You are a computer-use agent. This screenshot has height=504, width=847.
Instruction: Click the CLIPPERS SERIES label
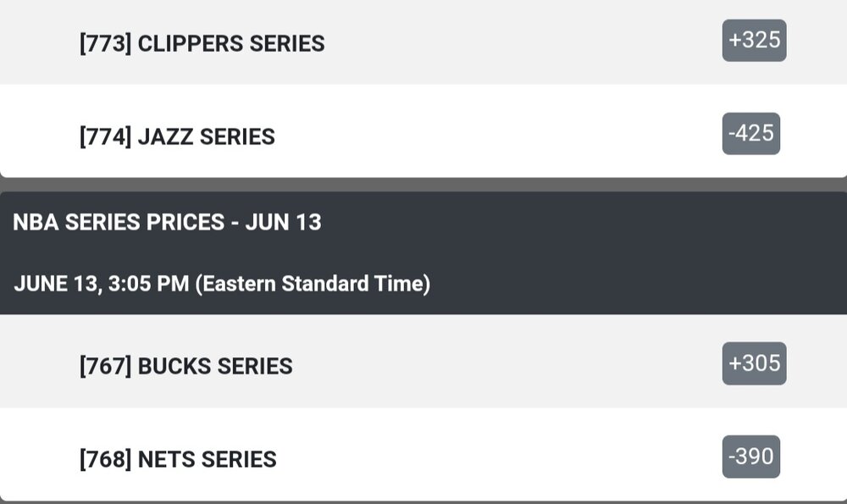230,44
